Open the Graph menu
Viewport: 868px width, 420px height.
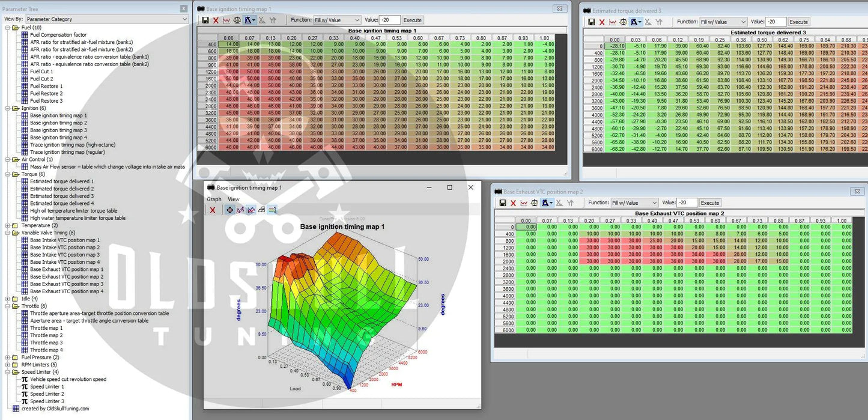coord(214,199)
